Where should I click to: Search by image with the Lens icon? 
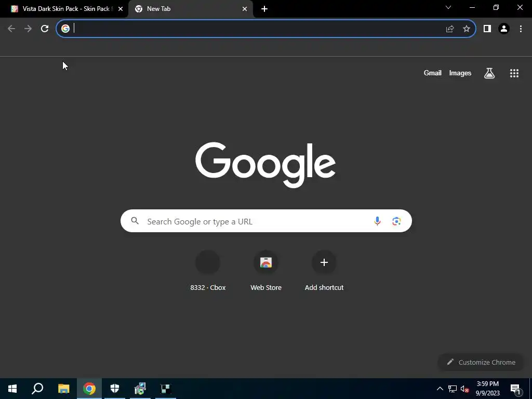(396, 221)
